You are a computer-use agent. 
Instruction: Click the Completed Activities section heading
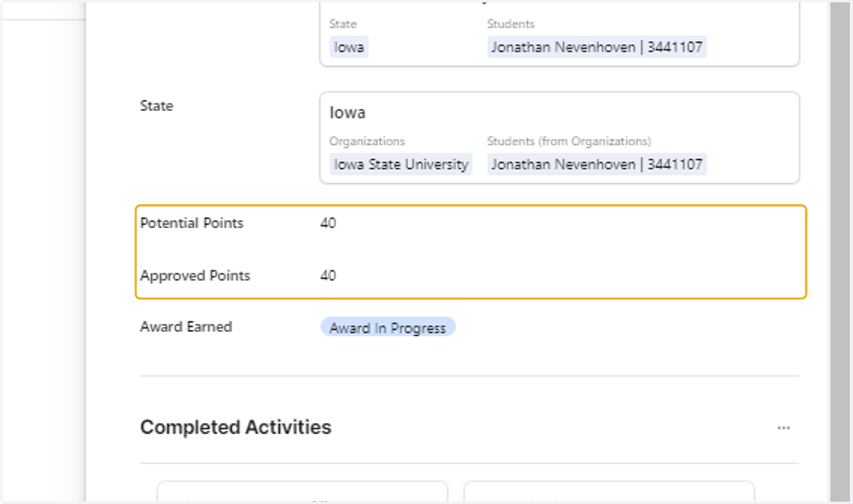tap(236, 427)
